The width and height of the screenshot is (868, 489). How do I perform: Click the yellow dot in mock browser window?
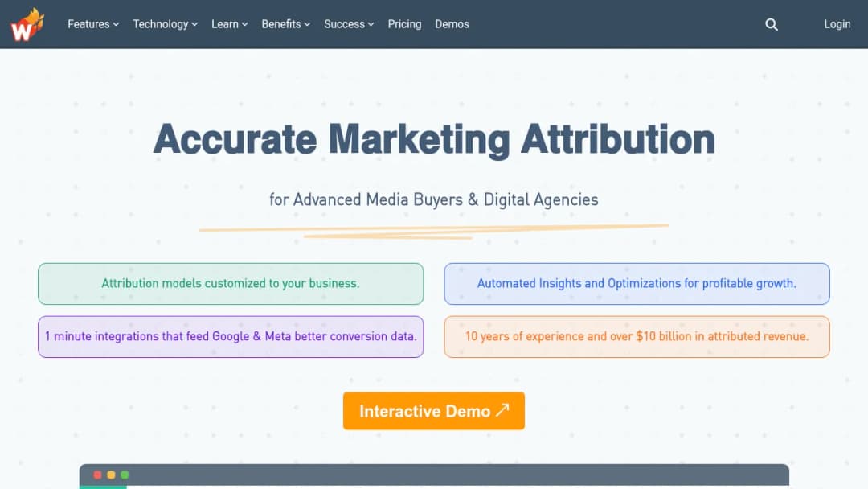coord(111,475)
